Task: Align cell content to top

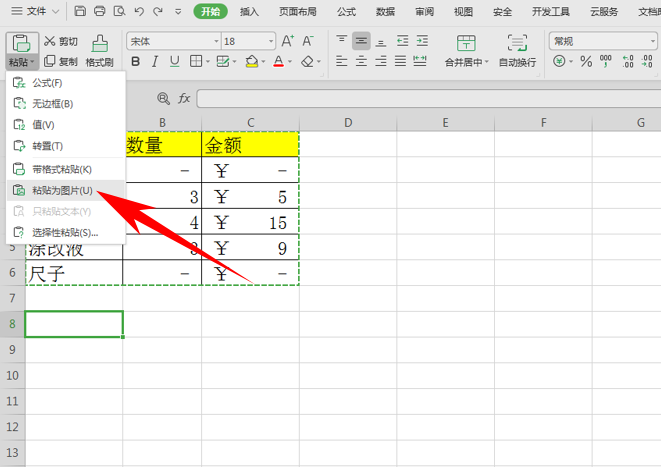Action: [x=341, y=41]
